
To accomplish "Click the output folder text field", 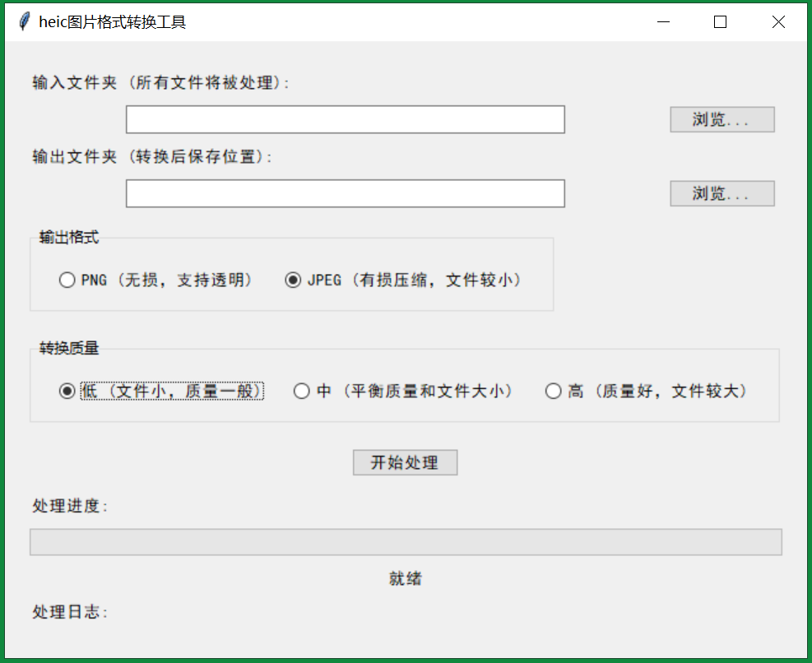I will (x=345, y=193).
